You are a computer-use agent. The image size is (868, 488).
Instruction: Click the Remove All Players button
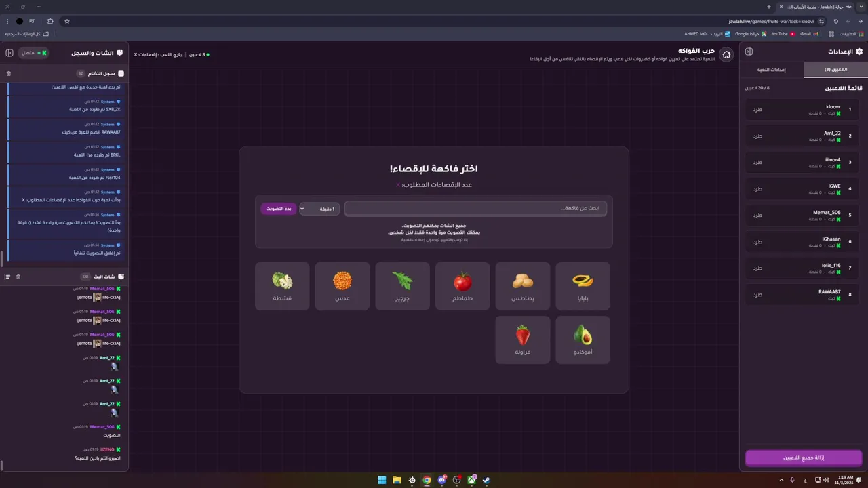click(x=804, y=457)
